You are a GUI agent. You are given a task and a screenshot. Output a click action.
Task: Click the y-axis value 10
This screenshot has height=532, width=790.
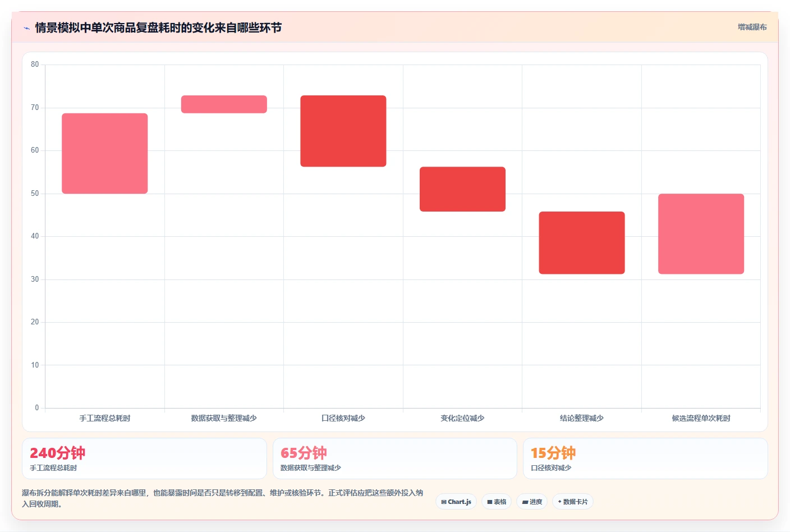point(35,365)
